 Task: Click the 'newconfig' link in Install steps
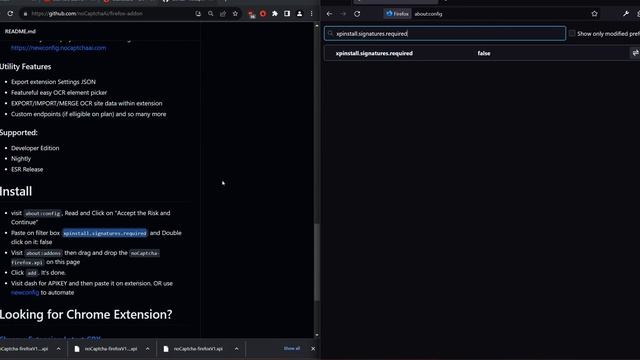25,292
